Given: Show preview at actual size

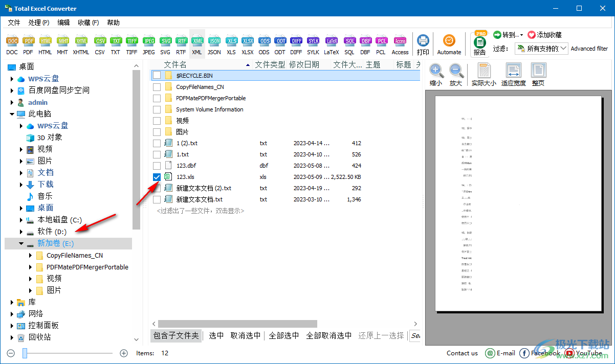Looking at the screenshot, I should (484, 75).
